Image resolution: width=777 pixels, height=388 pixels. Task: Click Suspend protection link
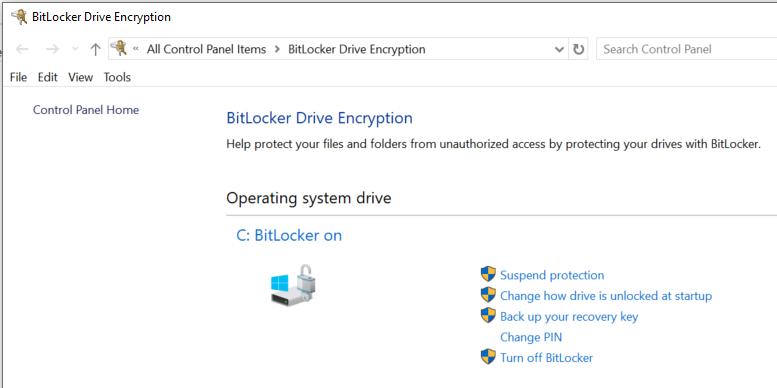552,275
